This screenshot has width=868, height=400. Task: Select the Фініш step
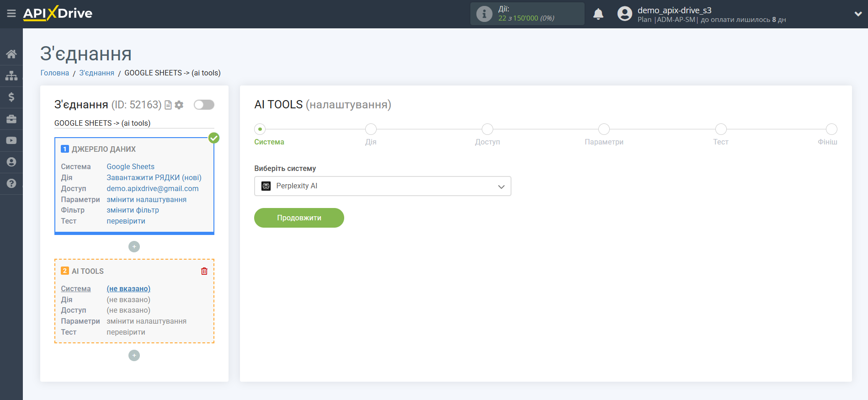pos(832,129)
